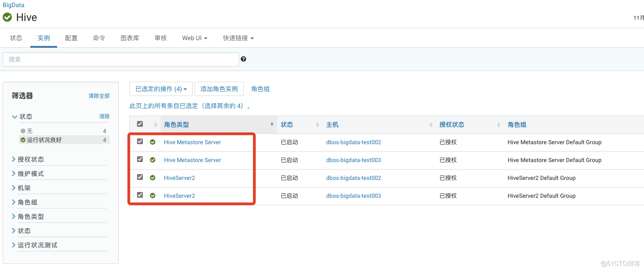Open the 快速链接 dropdown menu
The image size is (644, 271).
tap(238, 38)
